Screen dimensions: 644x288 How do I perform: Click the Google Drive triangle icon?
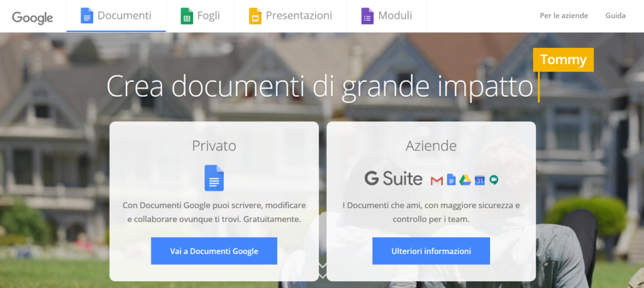[465, 180]
